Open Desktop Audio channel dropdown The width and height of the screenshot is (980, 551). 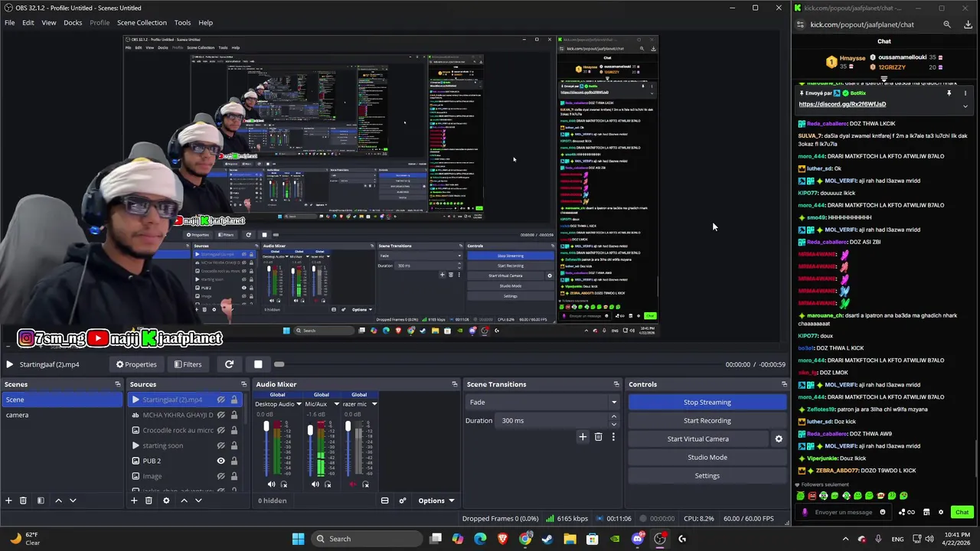coord(299,404)
